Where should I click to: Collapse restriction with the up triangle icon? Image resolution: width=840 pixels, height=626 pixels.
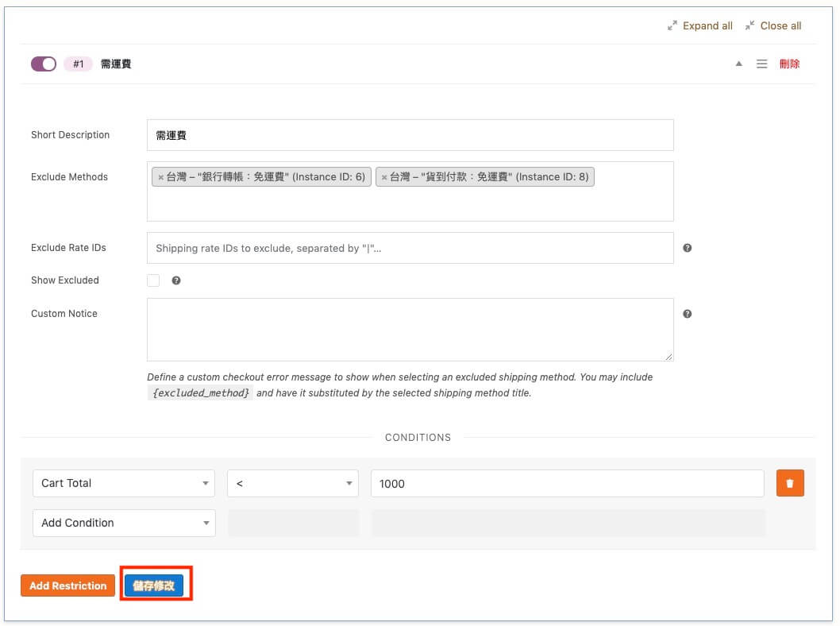tap(738, 64)
